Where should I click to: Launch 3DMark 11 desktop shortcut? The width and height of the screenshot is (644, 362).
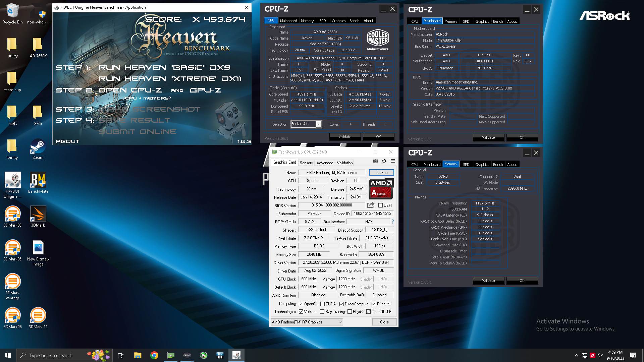point(38,318)
